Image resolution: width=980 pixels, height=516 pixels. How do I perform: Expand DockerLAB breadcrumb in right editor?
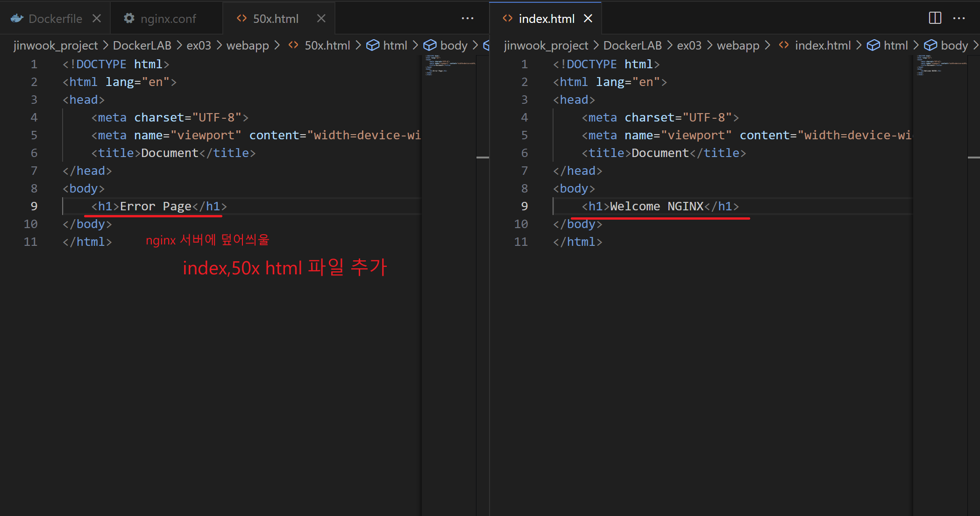[632, 45]
